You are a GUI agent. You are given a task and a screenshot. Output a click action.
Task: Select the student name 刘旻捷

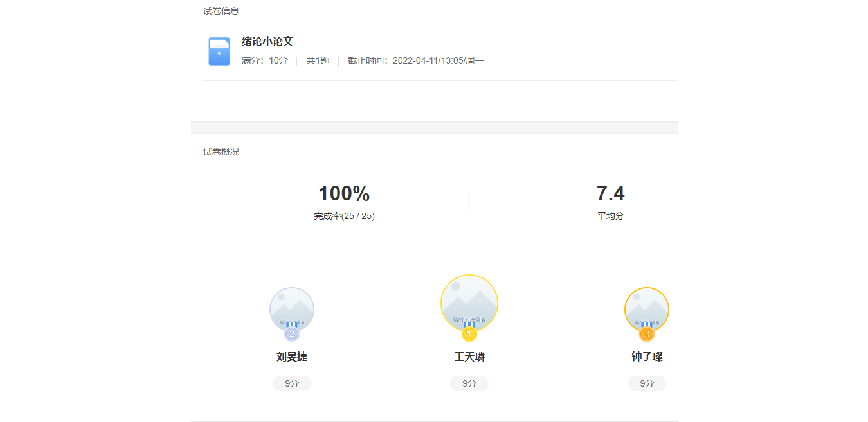pyautogui.click(x=292, y=357)
